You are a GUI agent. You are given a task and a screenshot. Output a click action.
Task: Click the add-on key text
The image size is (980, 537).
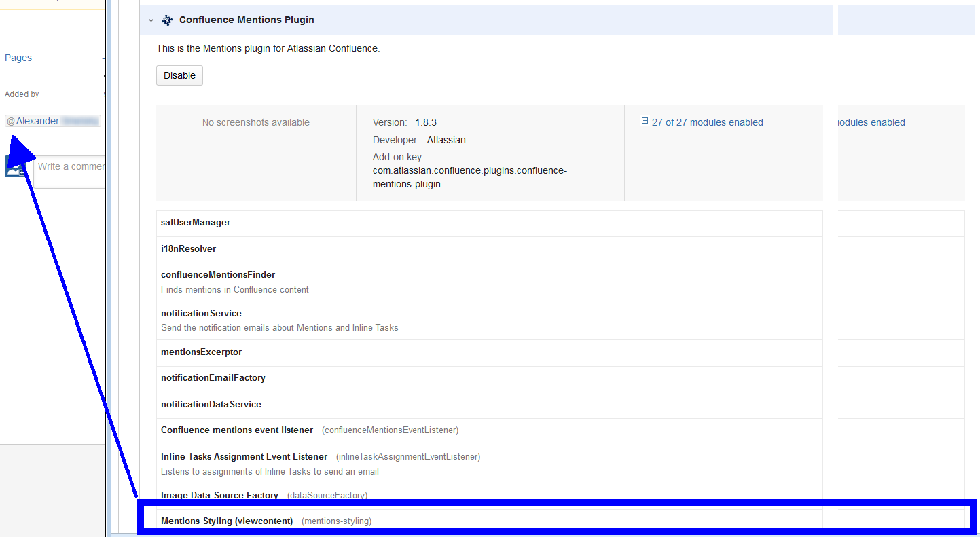(469, 177)
